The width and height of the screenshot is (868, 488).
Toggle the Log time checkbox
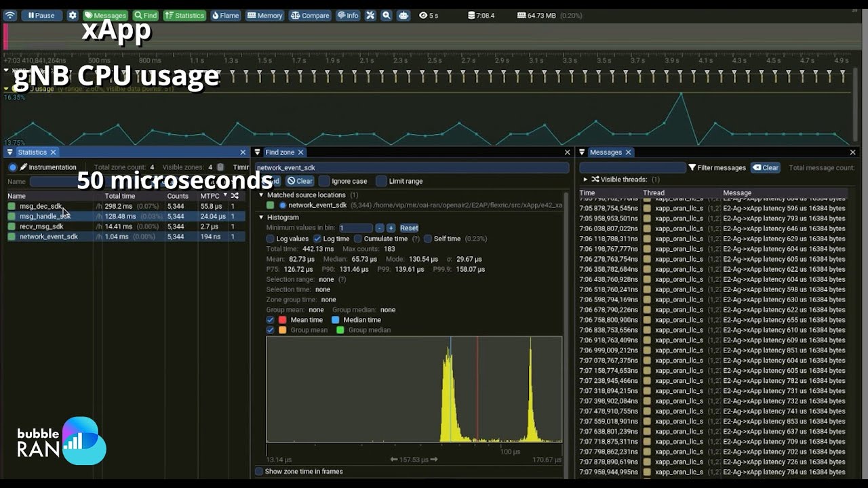tap(317, 239)
